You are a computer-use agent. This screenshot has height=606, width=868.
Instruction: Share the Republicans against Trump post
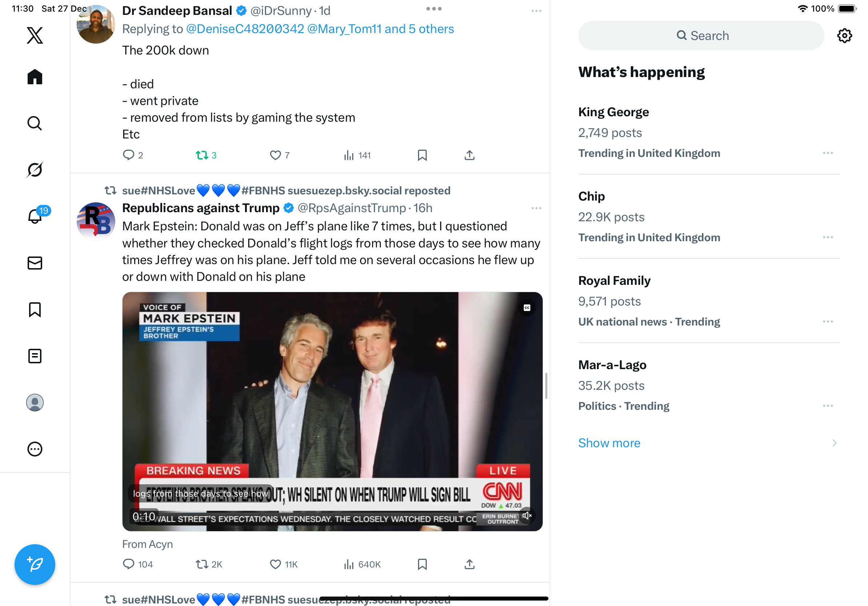pyautogui.click(x=469, y=564)
